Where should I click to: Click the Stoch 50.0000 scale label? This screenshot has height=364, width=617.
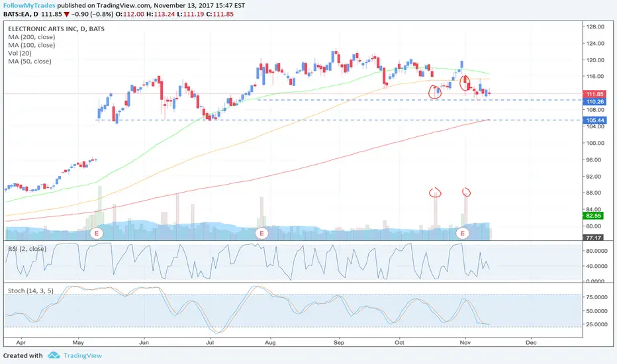596,311
